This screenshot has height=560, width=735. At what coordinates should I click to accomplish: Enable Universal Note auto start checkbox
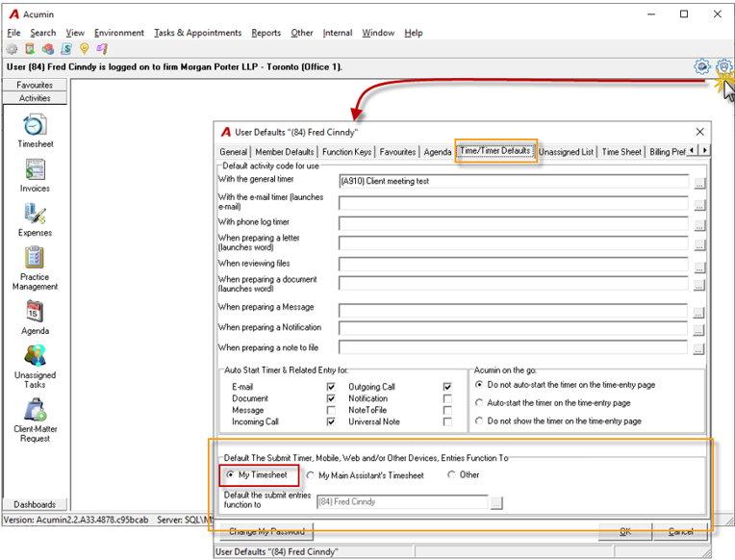(x=447, y=422)
